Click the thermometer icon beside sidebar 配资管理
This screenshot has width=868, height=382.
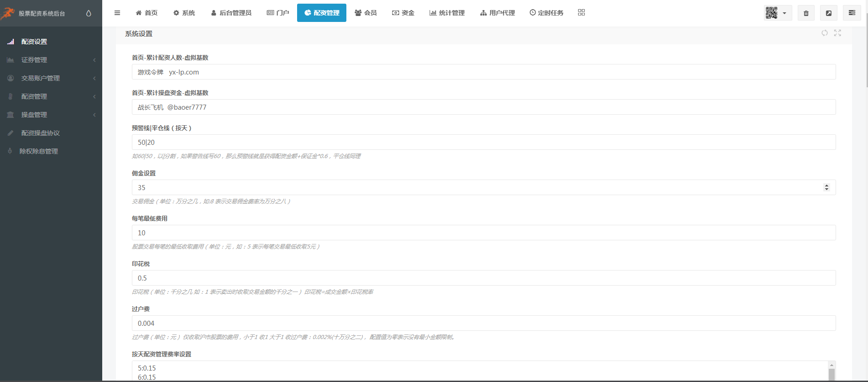(x=10, y=96)
